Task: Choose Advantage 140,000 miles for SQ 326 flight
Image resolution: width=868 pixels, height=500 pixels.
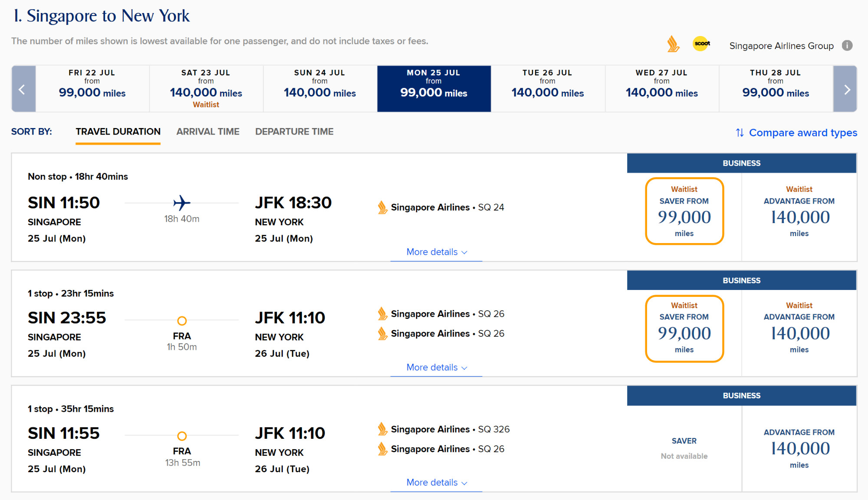Action: pos(799,448)
